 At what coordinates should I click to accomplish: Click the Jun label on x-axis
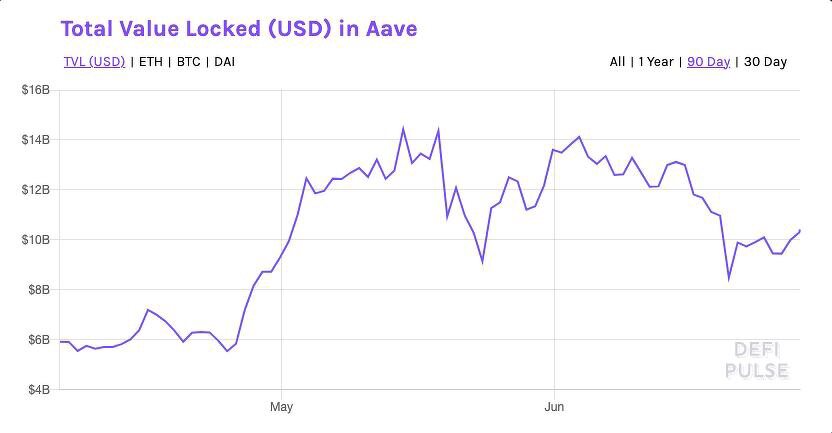(x=554, y=408)
